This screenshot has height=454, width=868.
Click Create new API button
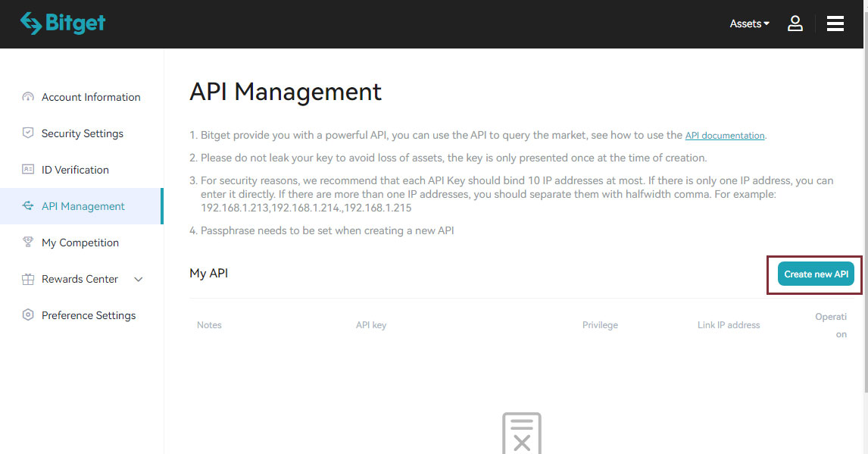pos(816,274)
